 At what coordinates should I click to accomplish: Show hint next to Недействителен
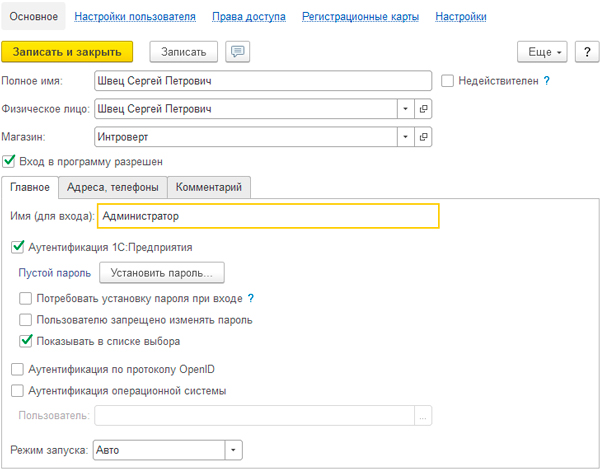coord(547,81)
